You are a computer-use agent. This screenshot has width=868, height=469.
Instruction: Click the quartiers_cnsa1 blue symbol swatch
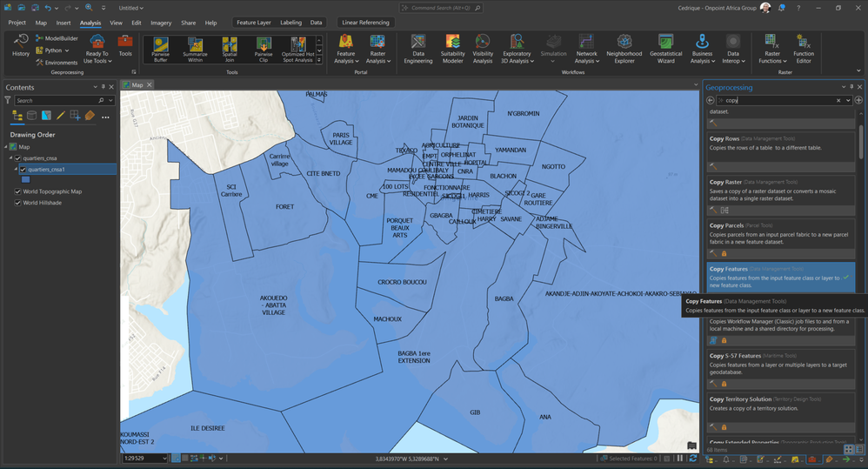[x=25, y=180]
